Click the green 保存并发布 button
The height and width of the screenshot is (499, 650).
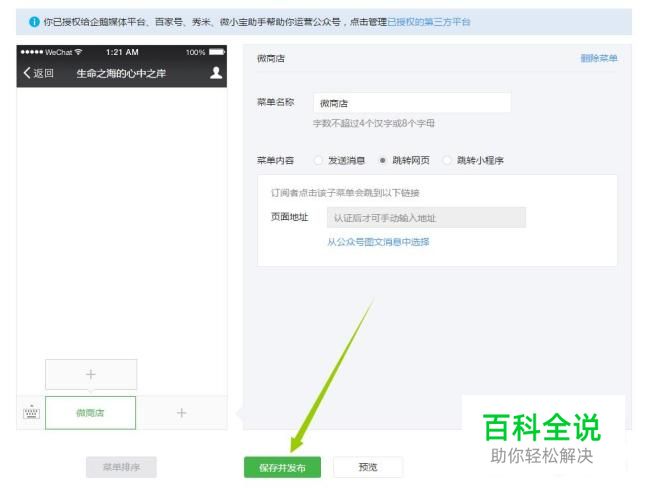coord(282,468)
